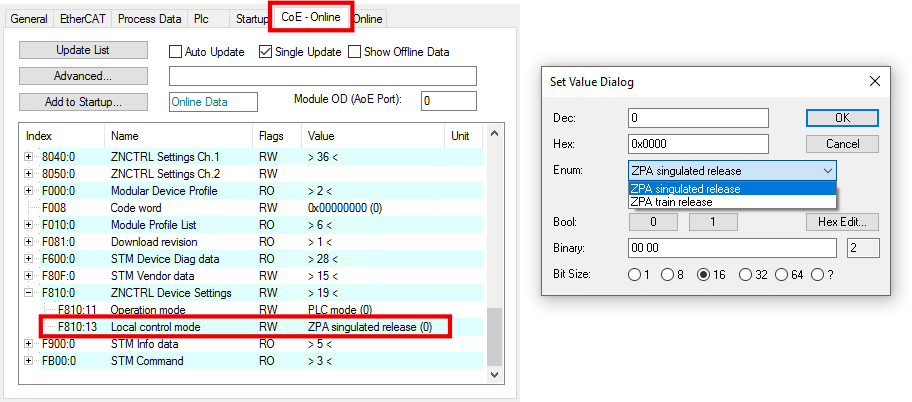Choose ZPA train release in Enum list
The image size is (912, 402).
732,202
